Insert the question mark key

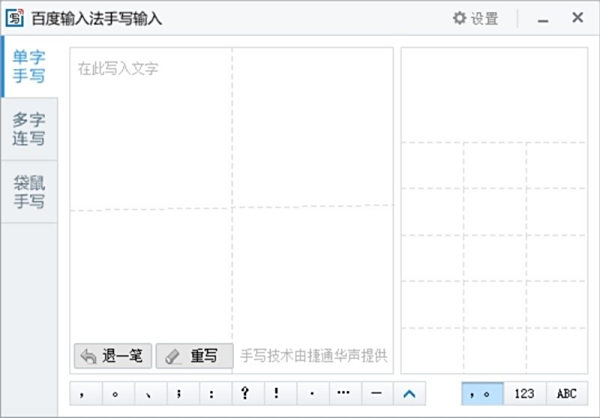pyautogui.click(x=245, y=393)
